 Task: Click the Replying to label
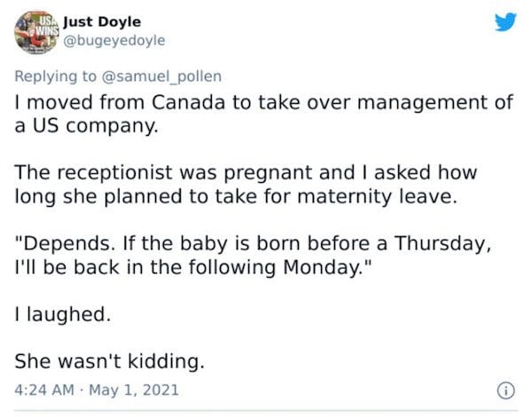pos(55,76)
